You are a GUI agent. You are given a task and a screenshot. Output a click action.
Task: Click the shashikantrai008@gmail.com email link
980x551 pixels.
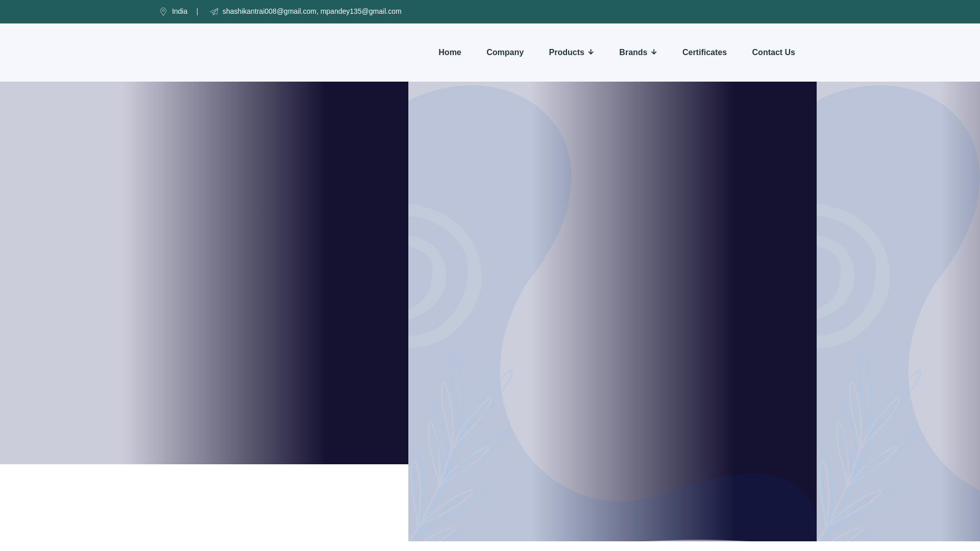pyautogui.click(x=269, y=11)
